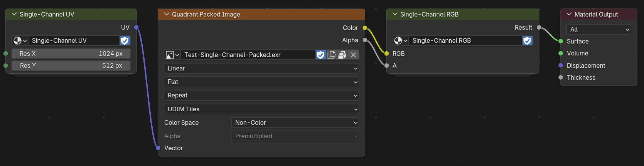Collapse the Material Output node
The height and width of the screenshot is (166, 644).
(569, 14)
